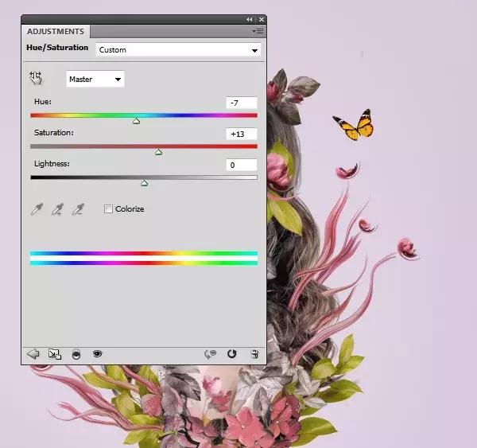Select the on-image targeted adjustment hand tool
Image resolution: width=477 pixels, height=448 pixels.
pyautogui.click(x=36, y=78)
